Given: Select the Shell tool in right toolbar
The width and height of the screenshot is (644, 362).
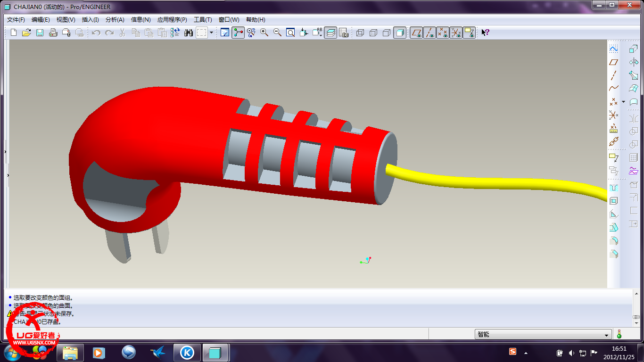Looking at the screenshot, I should [613, 201].
